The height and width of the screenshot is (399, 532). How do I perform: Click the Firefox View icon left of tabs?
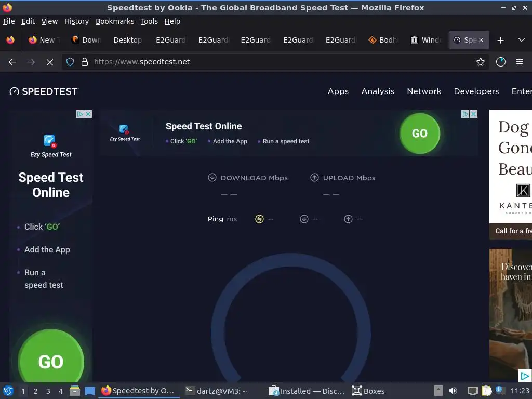click(x=10, y=40)
